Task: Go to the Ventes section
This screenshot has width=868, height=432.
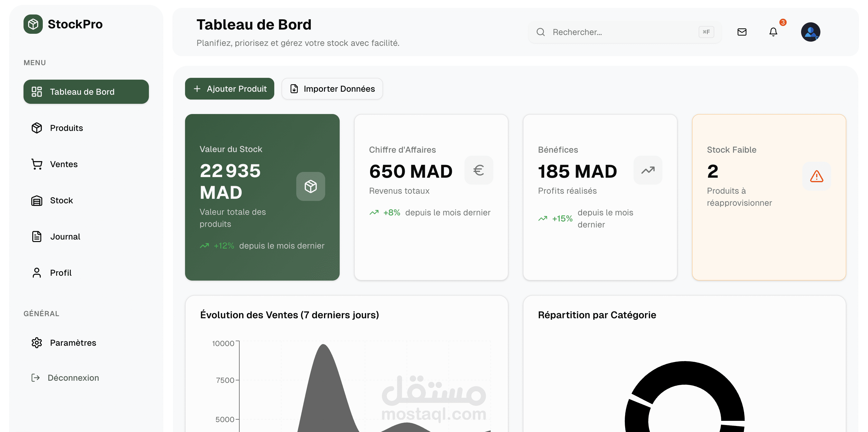Action: 86,164
